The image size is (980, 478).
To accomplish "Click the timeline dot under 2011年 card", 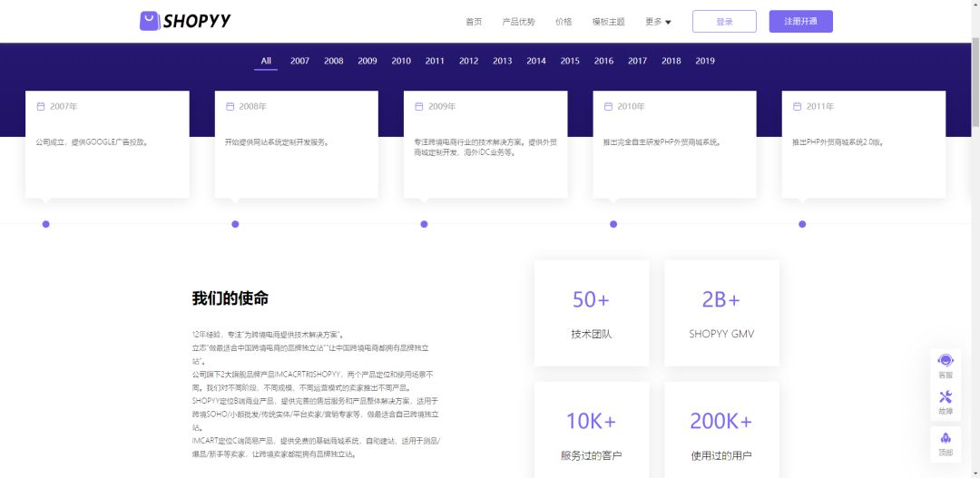I will click(802, 224).
